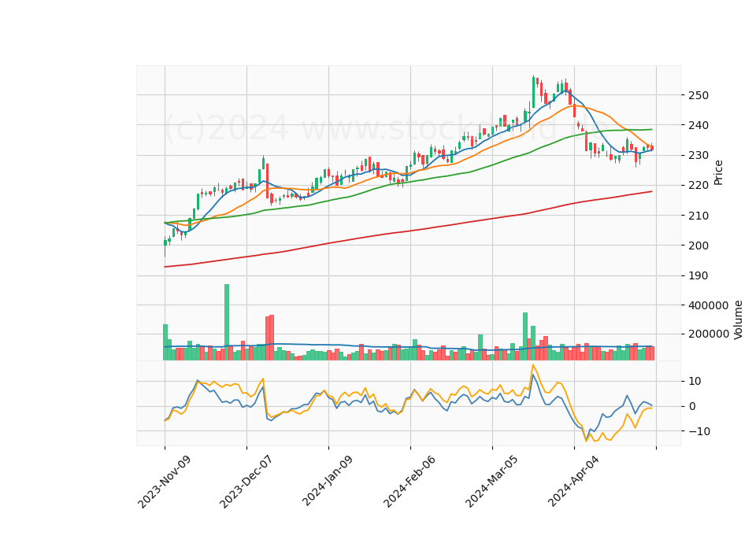
Task: Click the 240 price tick label
Action: (x=699, y=125)
